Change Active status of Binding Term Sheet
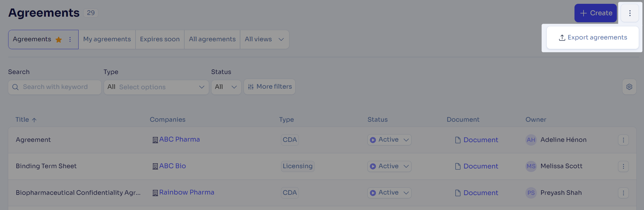644x210 pixels. coord(389,166)
